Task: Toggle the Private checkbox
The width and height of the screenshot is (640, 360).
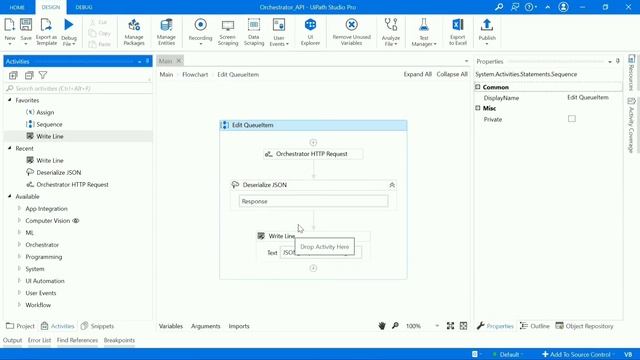Action: (571, 119)
